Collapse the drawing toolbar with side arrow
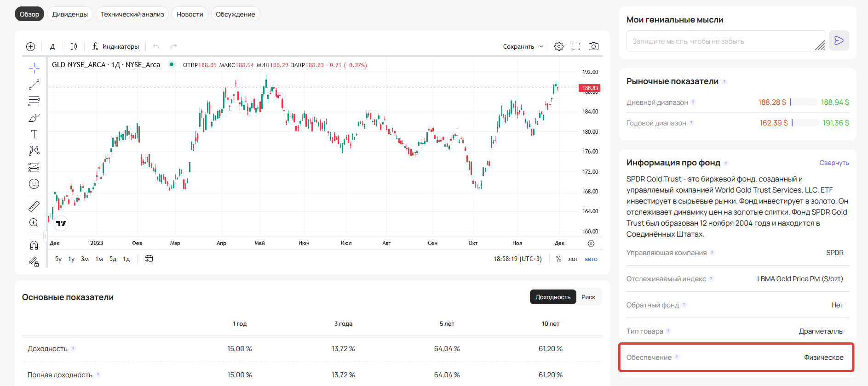Image resolution: width=868 pixels, height=386 pixels. 45,236
